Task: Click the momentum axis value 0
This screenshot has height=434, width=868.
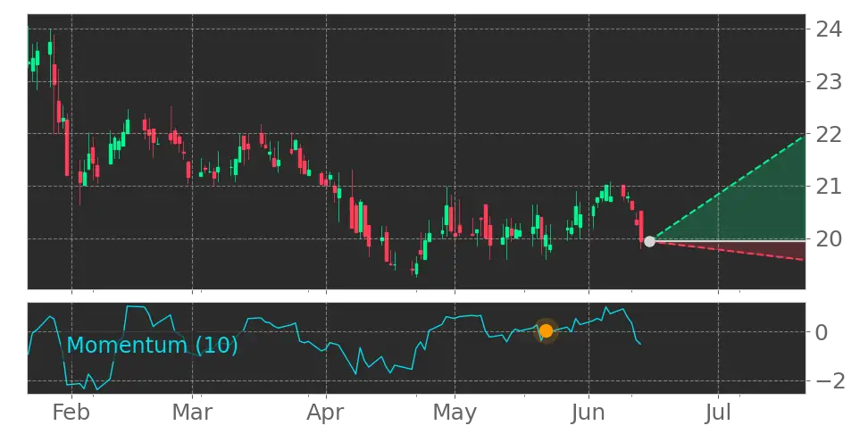Action: click(x=822, y=332)
